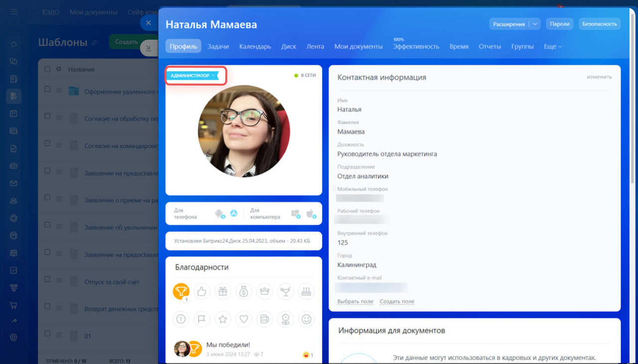Open the Администратор role dropdown

(x=193, y=76)
